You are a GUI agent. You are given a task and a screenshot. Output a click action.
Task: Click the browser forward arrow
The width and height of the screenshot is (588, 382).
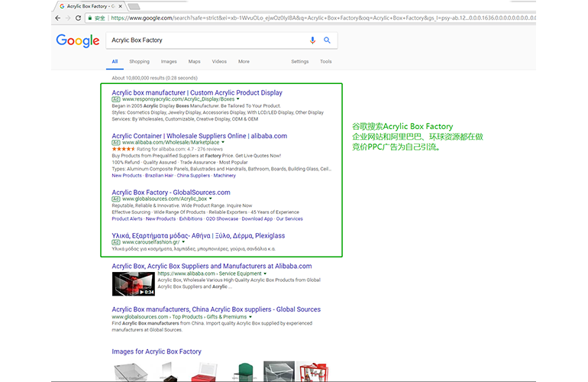click(x=68, y=18)
